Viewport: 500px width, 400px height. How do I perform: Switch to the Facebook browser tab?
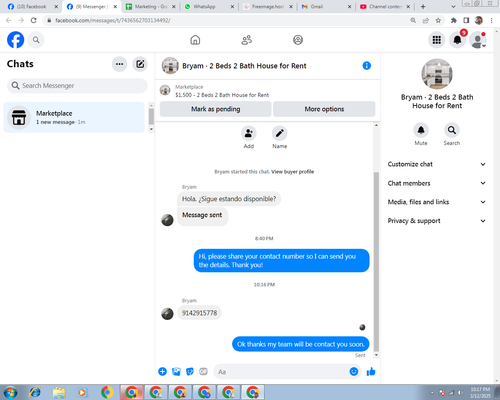tap(33, 6)
